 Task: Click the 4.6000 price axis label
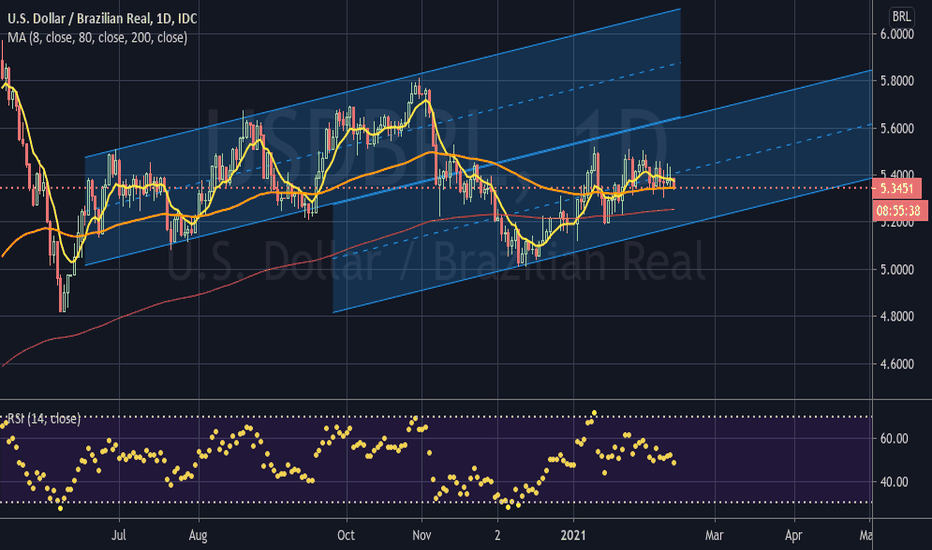point(896,364)
